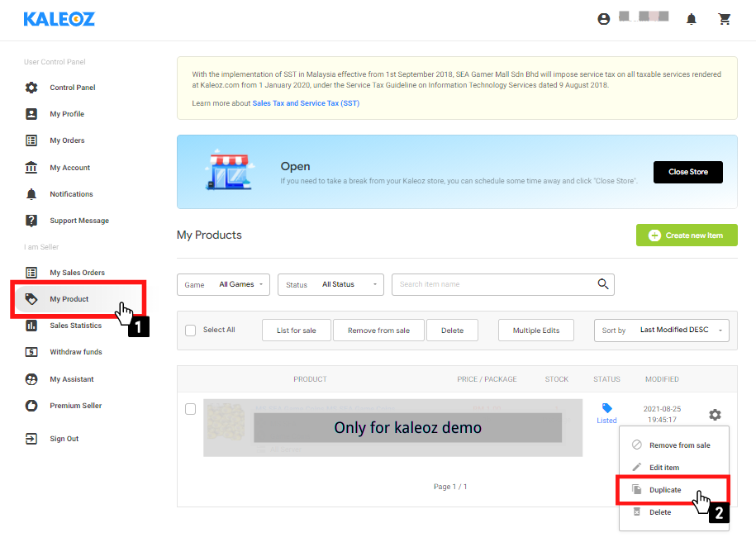Click the My Account bank icon
The height and width of the screenshot is (547, 756).
click(x=31, y=168)
